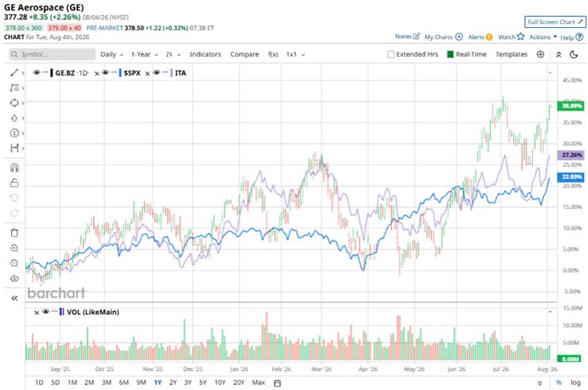Image resolution: width=588 pixels, height=390 pixels.
Task: Click the GE.BZ black series color swatch
Action: click(x=52, y=73)
